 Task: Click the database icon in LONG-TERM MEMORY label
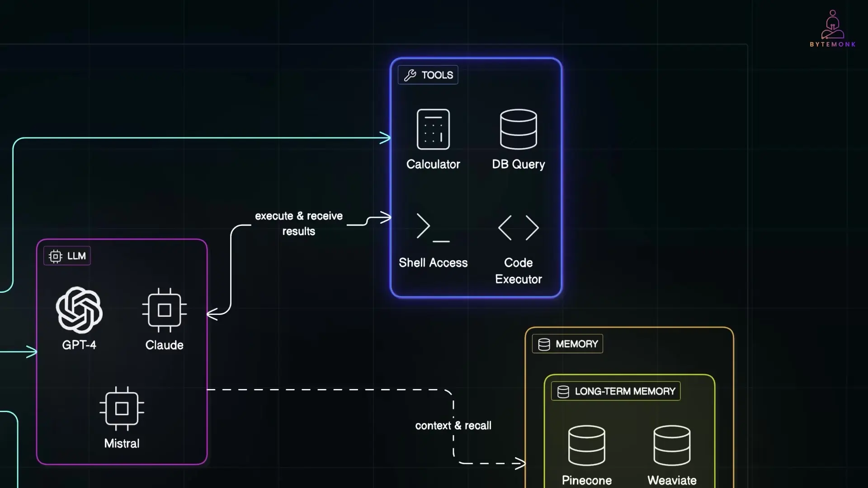tap(563, 392)
